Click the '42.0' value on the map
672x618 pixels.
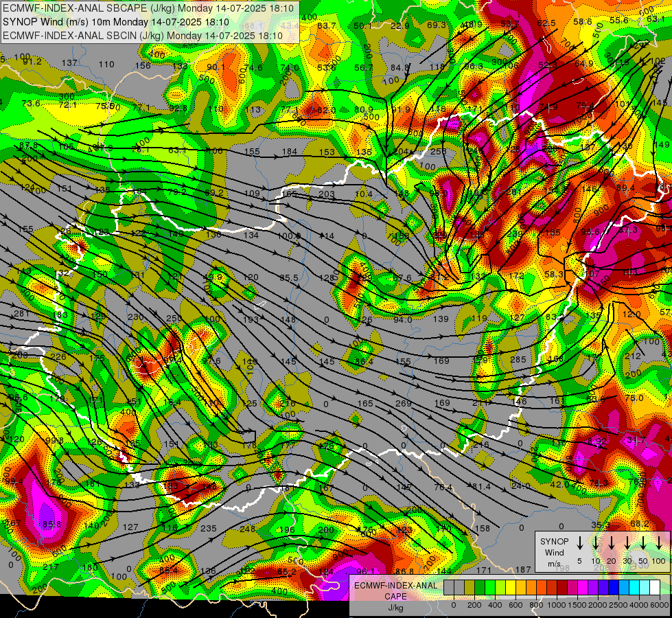coord(559,484)
